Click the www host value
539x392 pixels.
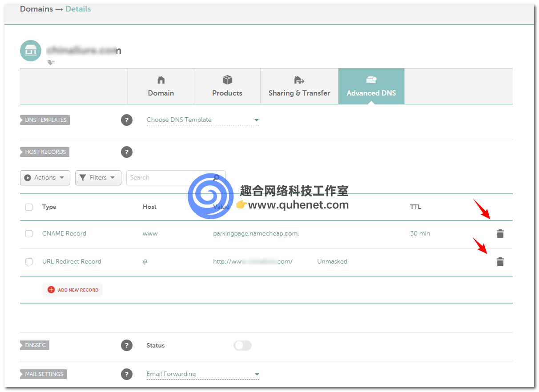coord(150,234)
